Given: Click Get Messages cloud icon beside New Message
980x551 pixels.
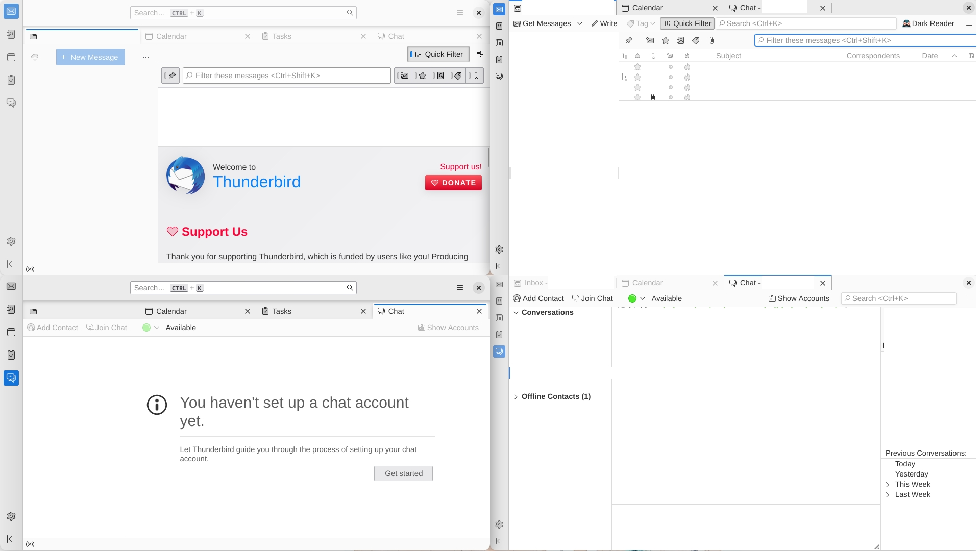Looking at the screenshot, I should pos(35,57).
